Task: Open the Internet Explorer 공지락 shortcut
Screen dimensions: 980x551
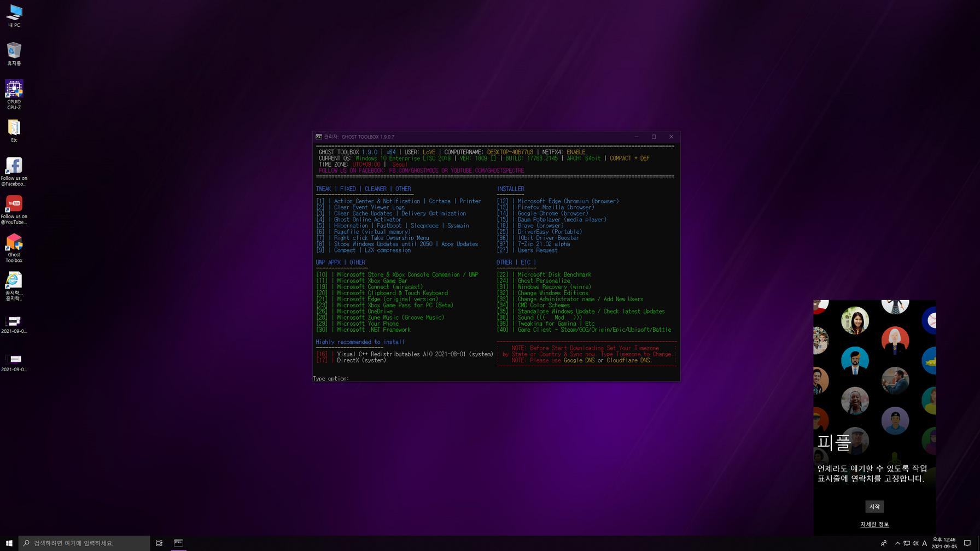Action: coord(14,286)
